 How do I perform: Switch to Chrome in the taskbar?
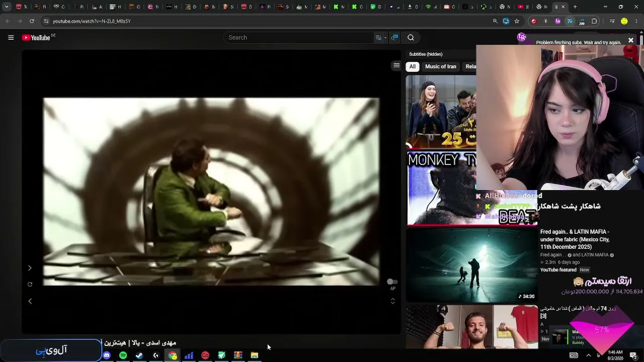(x=173, y=355)
